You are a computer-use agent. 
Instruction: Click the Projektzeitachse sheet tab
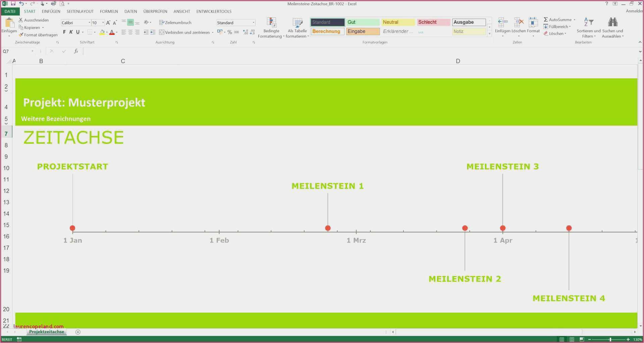(46, 332)
